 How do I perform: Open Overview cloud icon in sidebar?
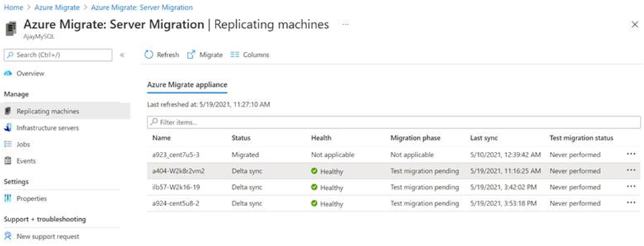7,74
